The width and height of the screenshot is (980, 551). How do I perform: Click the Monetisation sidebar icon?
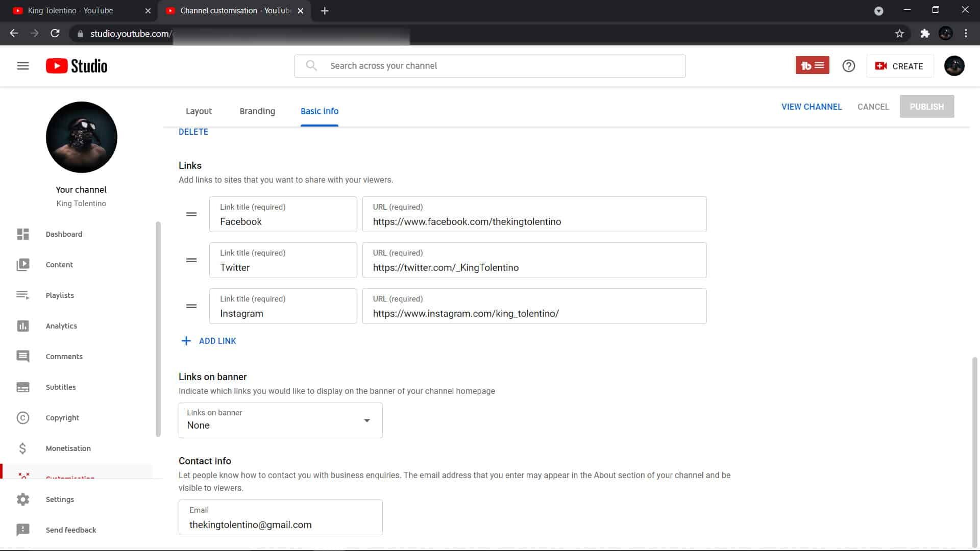tap(22, 448)
